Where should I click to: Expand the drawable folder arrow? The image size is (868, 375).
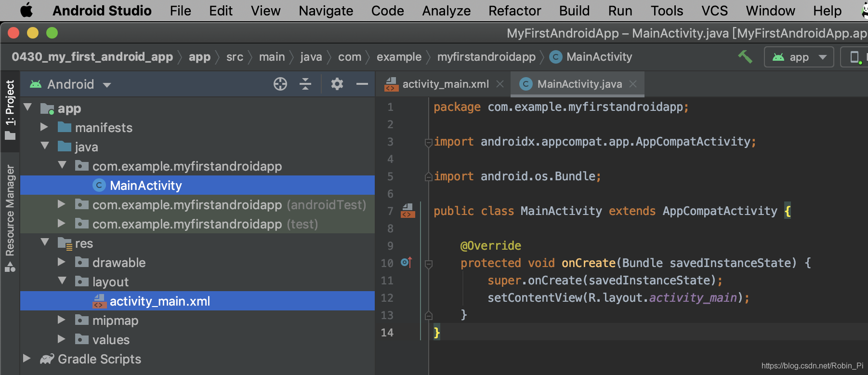[62, 262]
